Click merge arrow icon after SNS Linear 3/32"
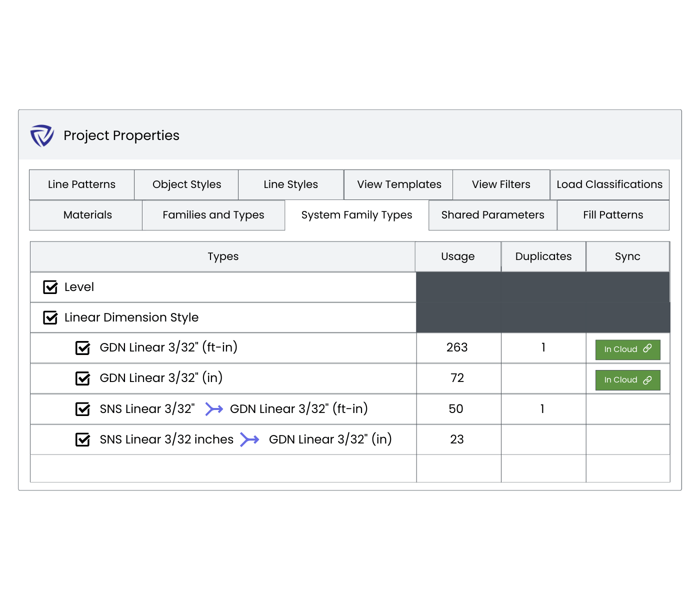The width and height of the screenshot is (700, 600). click(214, 409)
